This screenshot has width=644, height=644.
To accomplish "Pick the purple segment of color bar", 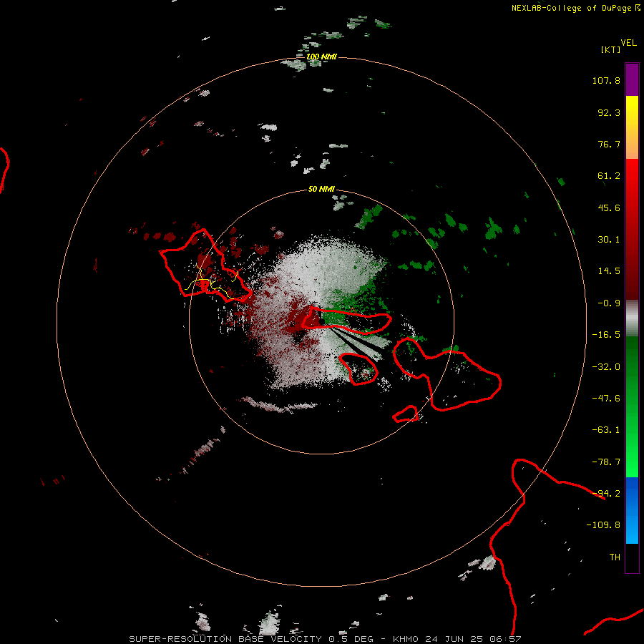I will coord(632,79).
